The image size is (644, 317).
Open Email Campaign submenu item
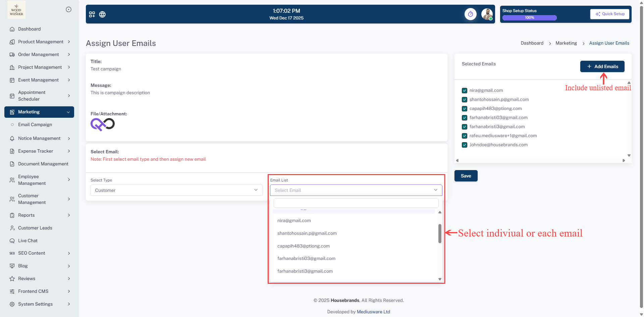tap(35, 124)
